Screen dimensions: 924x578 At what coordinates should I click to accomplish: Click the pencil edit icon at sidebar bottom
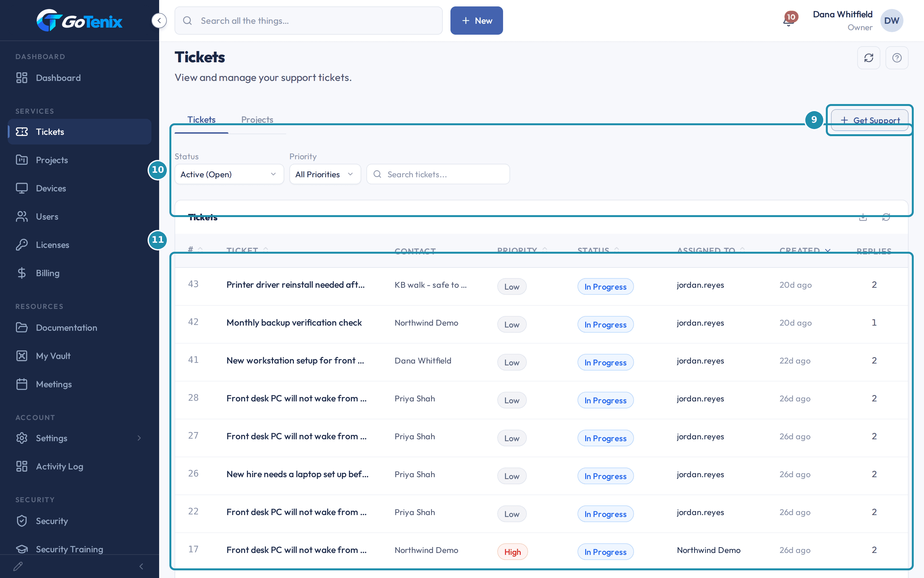pos(18,566)
